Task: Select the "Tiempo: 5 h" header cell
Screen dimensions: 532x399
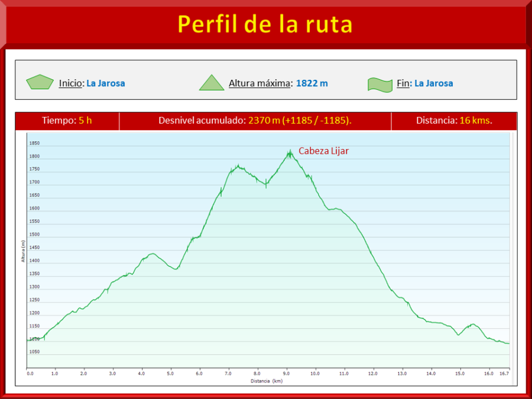Action: click(x=67, y=121)
